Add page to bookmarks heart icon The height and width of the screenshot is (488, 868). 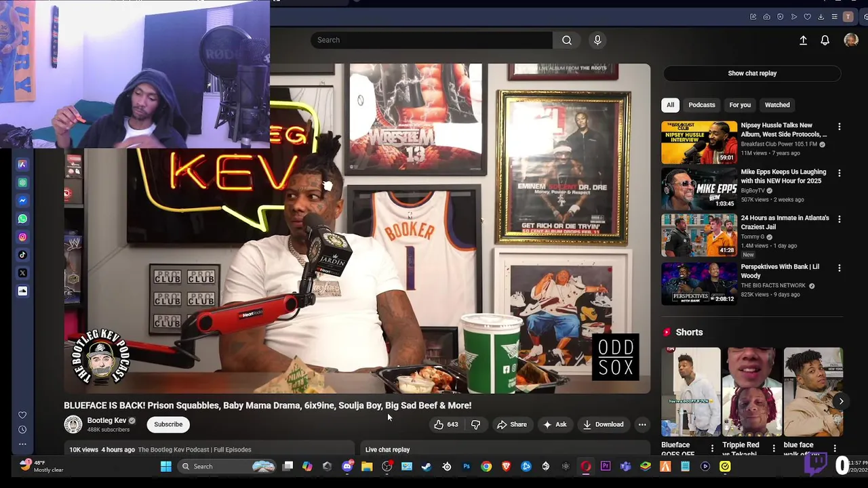point(807,17)
